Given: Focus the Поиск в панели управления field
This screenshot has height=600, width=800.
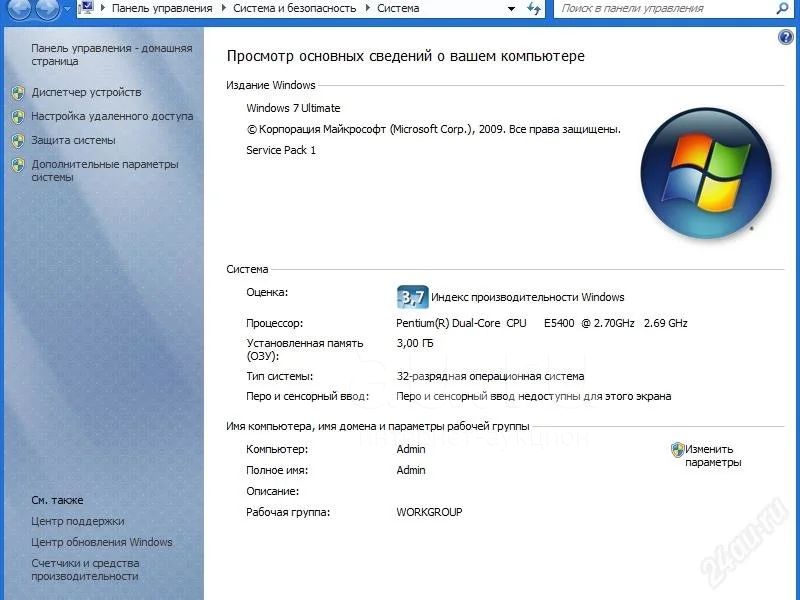Looking at the screenshot, I should coord(665,8).
